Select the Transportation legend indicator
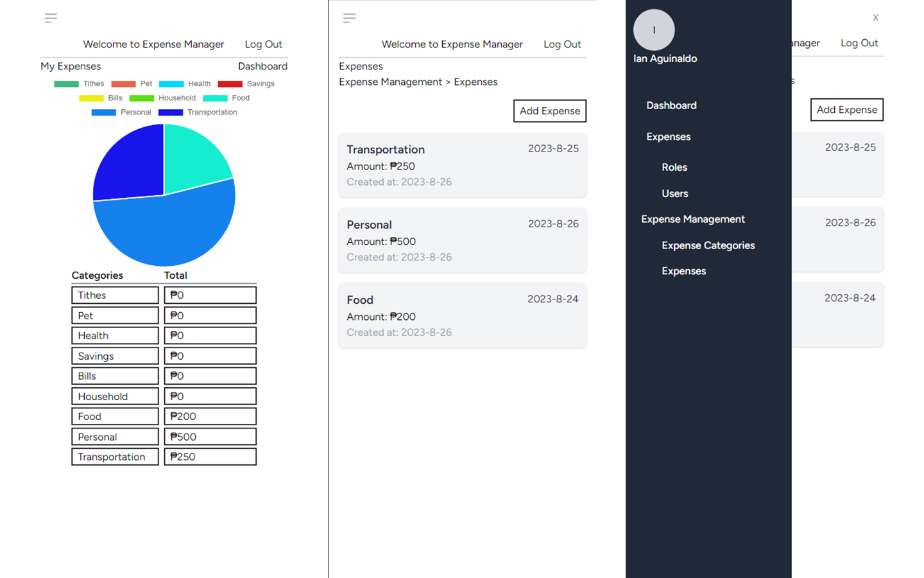This screenshot has height=578, width=924. pos(169,112)
